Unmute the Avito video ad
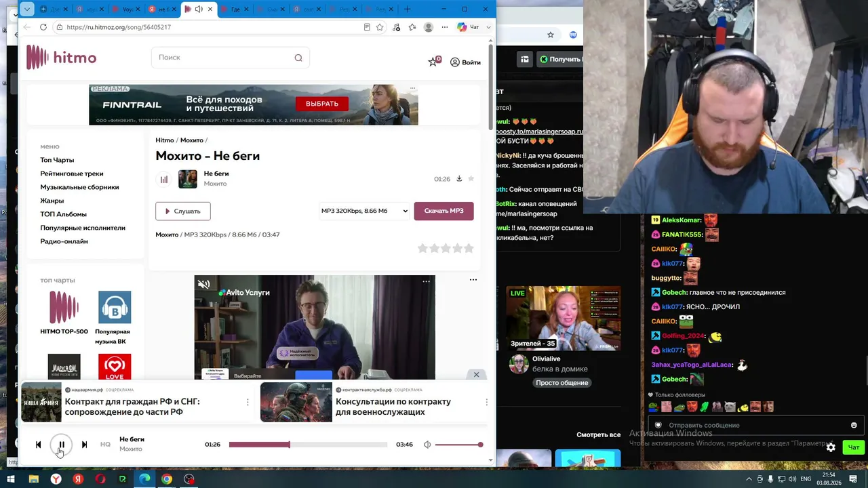 (203, 285)
